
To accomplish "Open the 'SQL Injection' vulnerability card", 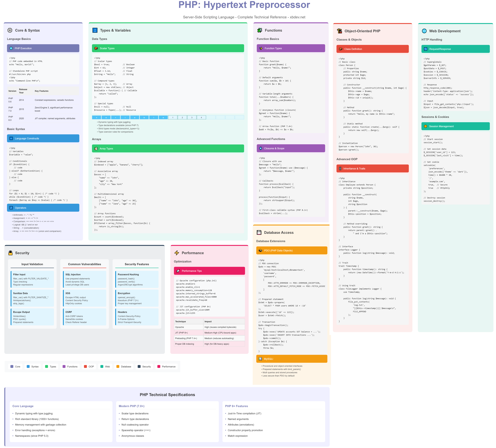I will pos(85,279).
